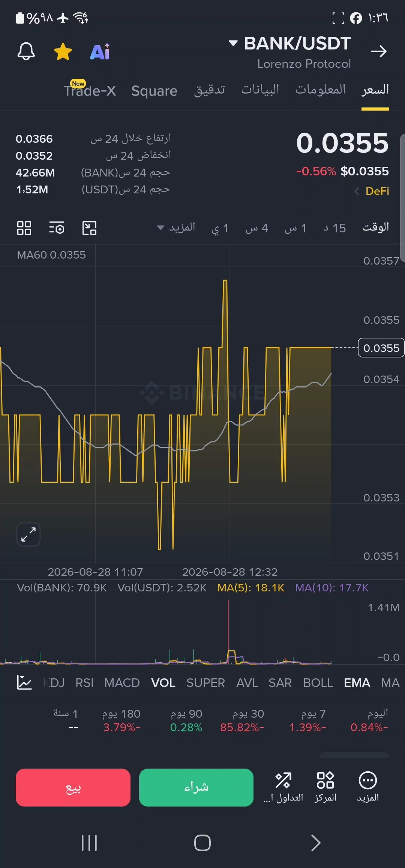Tap the price alert bell icon
This screenshot has height=868, width=405.
click(26, 51)
